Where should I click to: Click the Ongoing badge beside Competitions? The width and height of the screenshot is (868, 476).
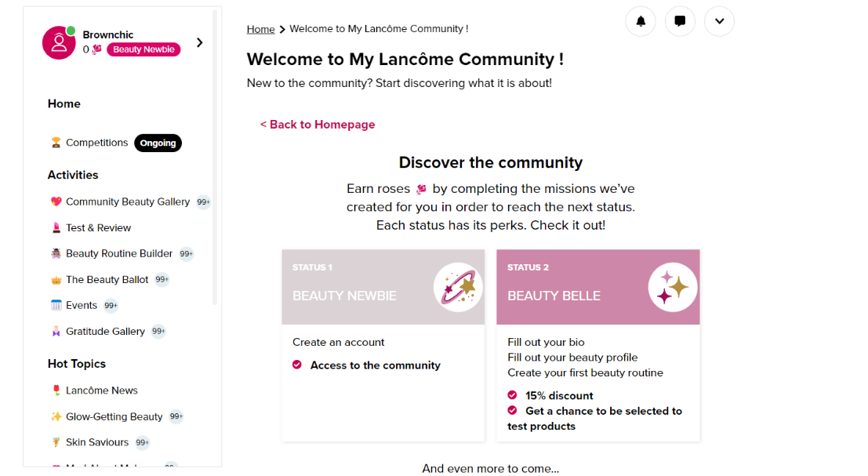click(158, 143)
